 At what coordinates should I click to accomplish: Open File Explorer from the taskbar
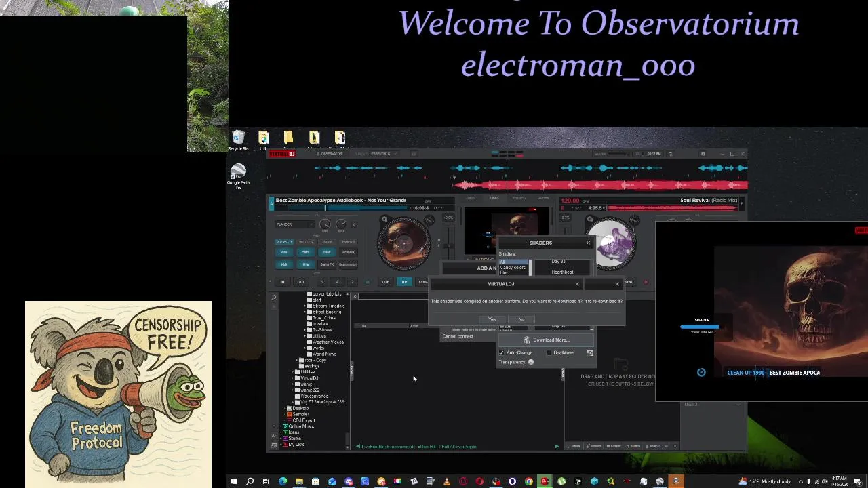(x=299, y=481)
